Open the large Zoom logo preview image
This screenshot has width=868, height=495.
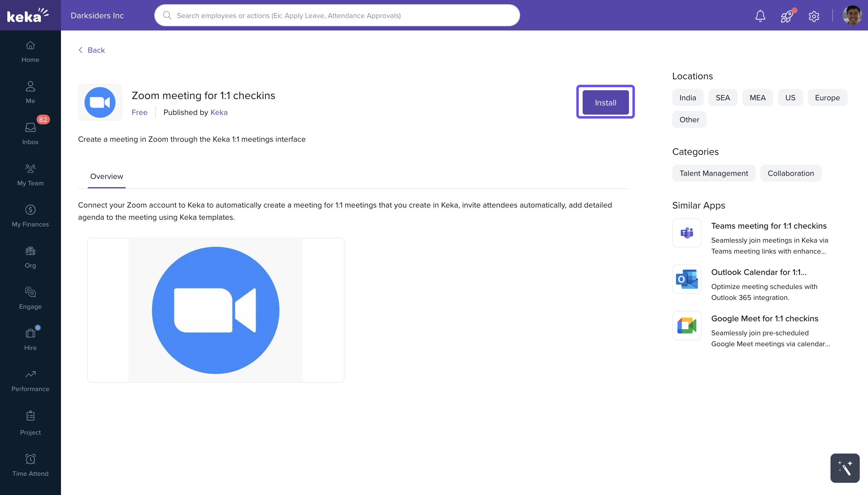click(x=216, y=310)
